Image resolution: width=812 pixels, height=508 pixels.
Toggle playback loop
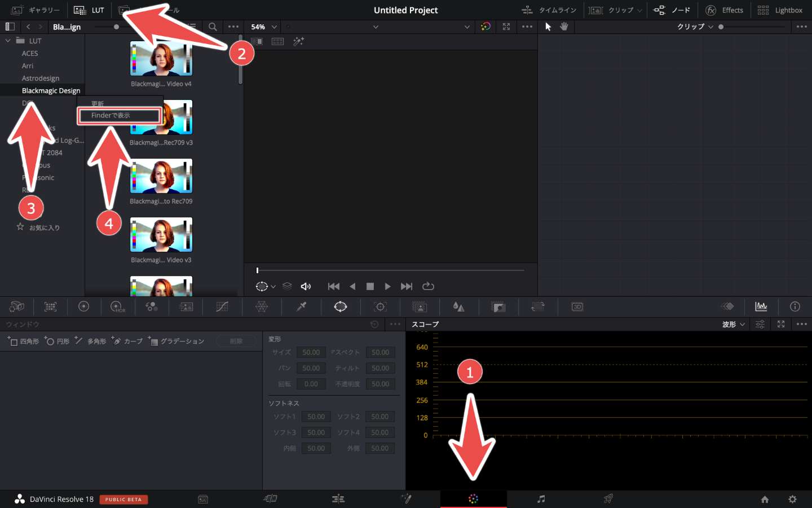[428, 286]
